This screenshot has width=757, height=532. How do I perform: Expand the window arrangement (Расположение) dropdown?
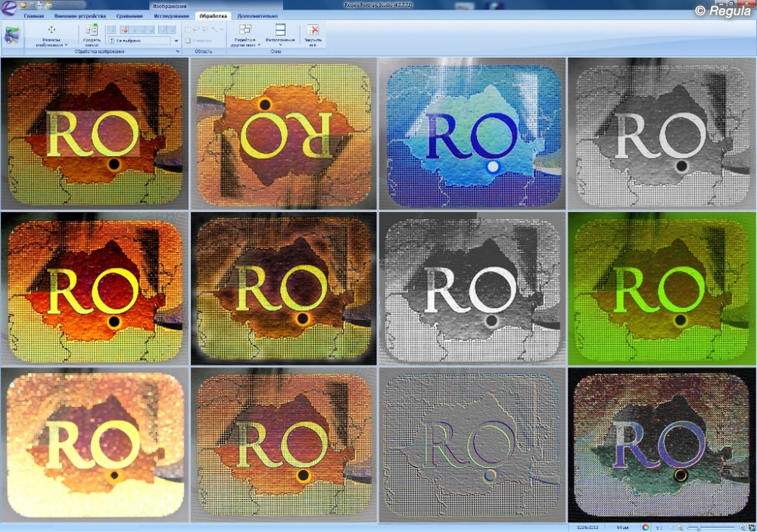coord(279,42)
